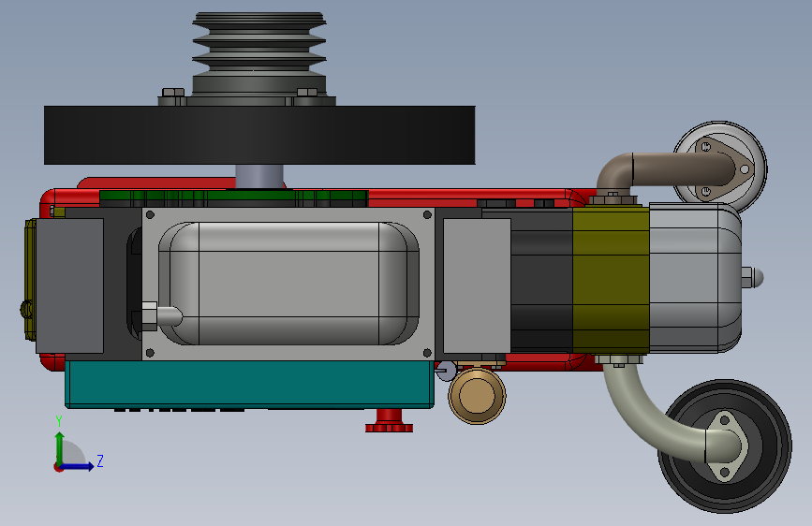Click the top-left screw of the tank plate
This screenshot has width=812, height=526.
point(150,214)
